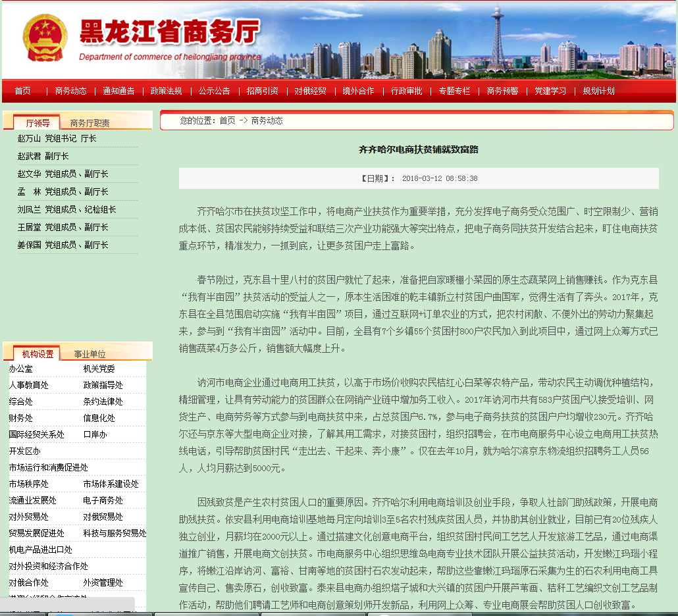This screenshot has height=616, width=678.
Task: Click the 黑龙江省商务厅 site title banner
Action: 170,34
